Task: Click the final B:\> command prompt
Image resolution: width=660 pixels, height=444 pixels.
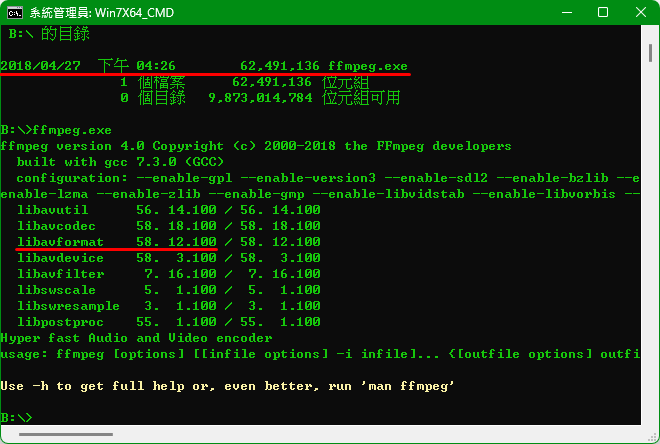Action: pos(16,417)
